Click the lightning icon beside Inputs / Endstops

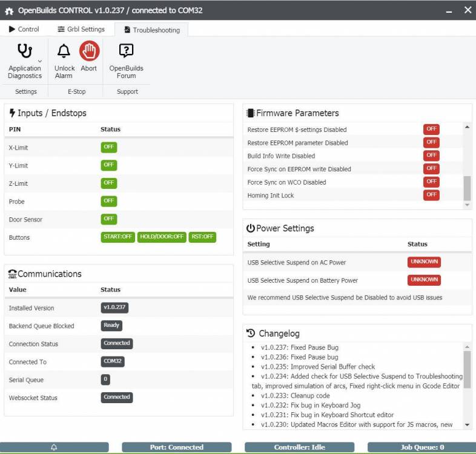pos(12,113)
